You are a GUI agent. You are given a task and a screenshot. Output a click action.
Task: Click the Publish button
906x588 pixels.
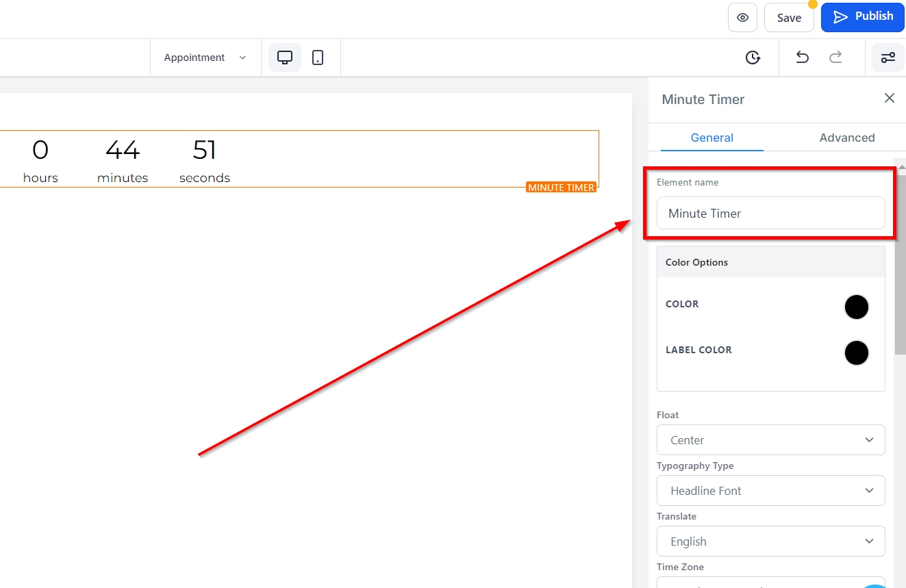[x=863, y=17]
